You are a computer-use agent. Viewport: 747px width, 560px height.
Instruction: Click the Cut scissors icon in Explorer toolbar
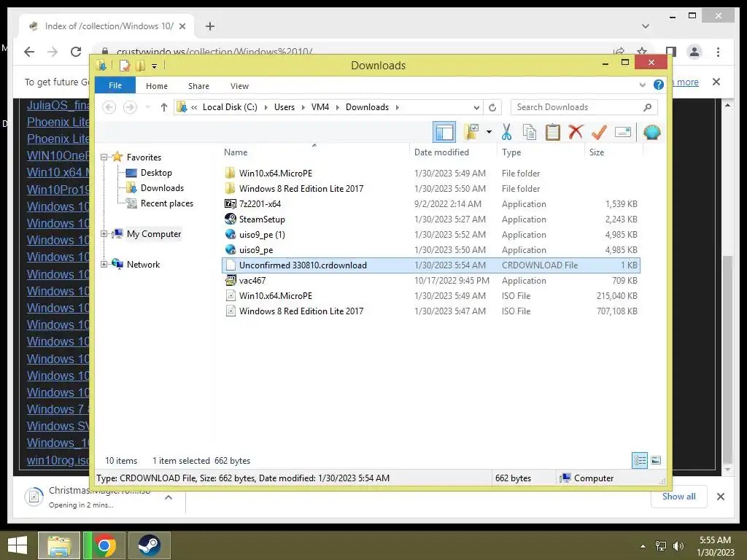coord(506,133)
